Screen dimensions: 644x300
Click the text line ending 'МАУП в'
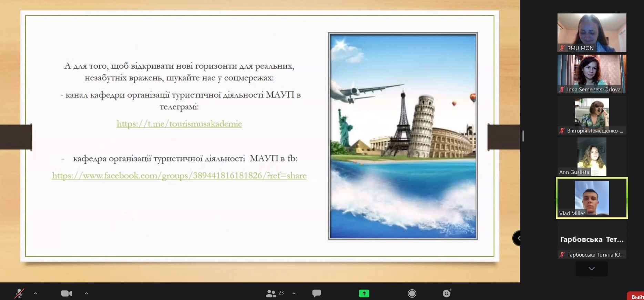click(x=181, y=95)
